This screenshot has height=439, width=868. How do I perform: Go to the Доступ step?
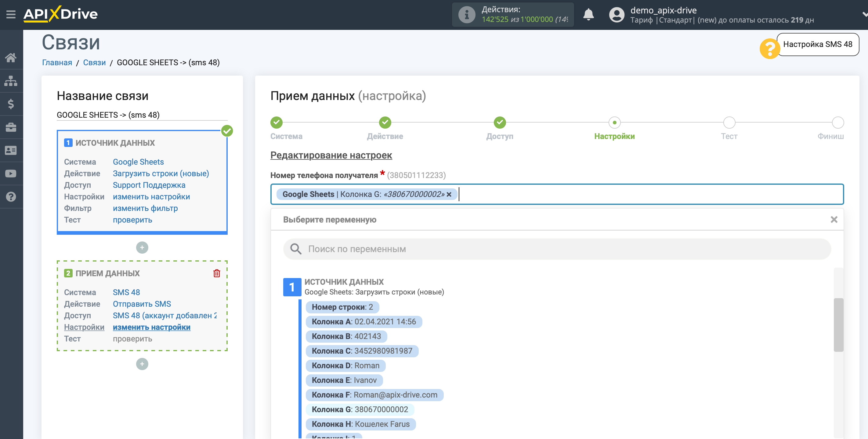coord(500,123)
